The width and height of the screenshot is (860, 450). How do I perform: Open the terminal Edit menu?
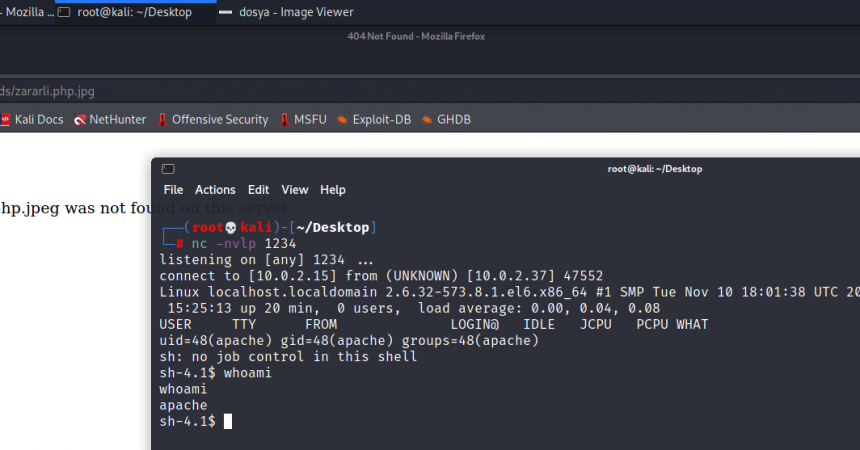tap(259, 190)
